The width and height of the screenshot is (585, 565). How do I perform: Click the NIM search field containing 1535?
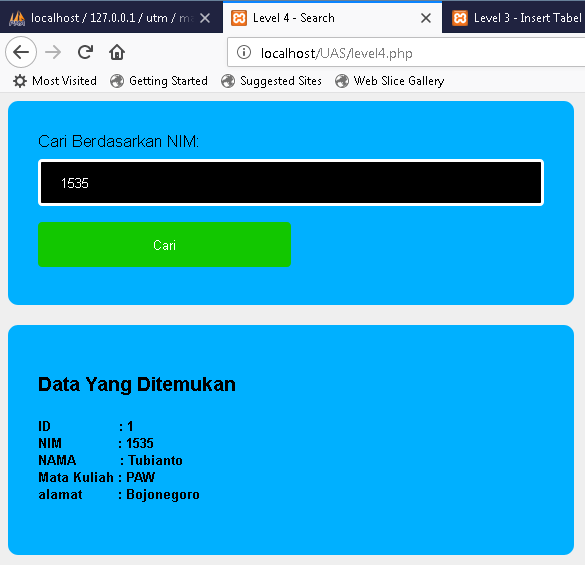(x=291, y=182)
